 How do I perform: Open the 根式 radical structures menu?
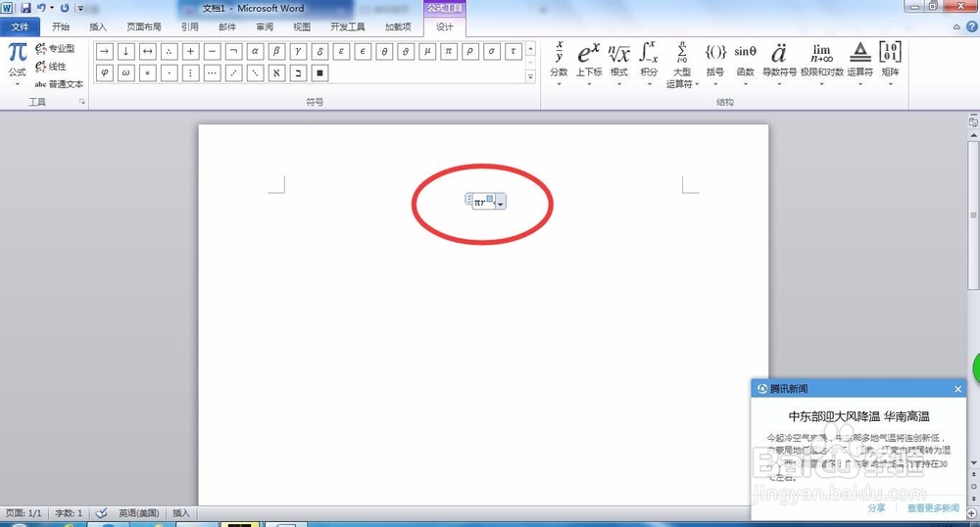tap(618, 64)
